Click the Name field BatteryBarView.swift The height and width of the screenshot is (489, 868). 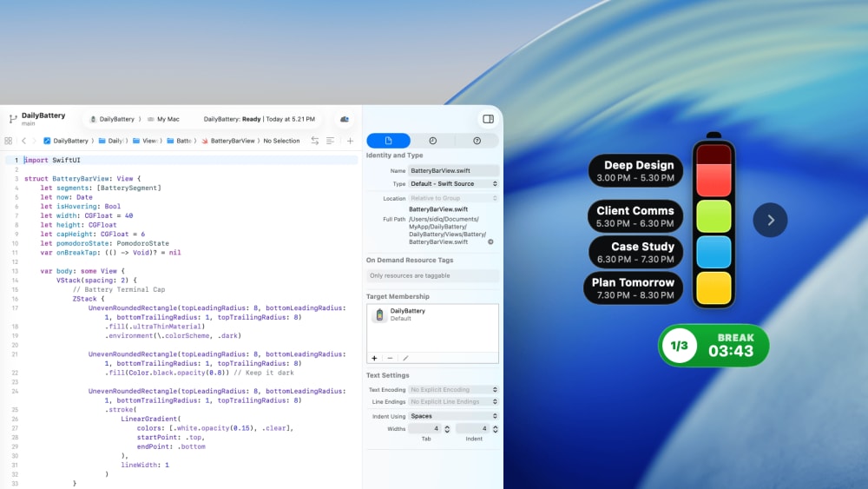pyautogui.click(x=453, y=170)
